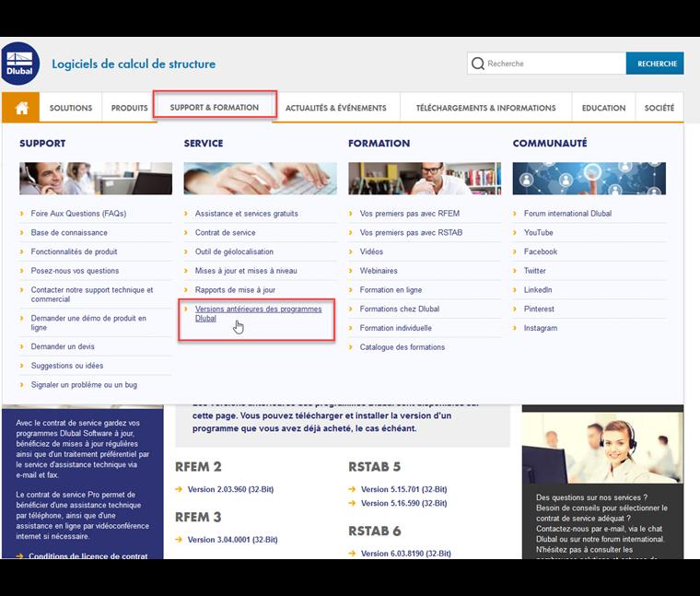This screenshot has width=700, height=596.
Task: Select Outil de géolocalisation
Action: 234,251
